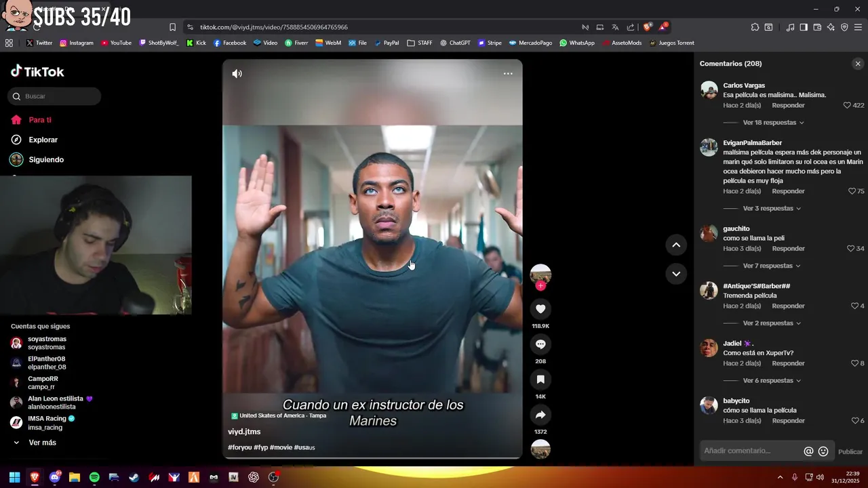The width and height of the screenshot is (868, 488).
Task: Open Discord from the taskbar
Action: click(x=55, y=477)
